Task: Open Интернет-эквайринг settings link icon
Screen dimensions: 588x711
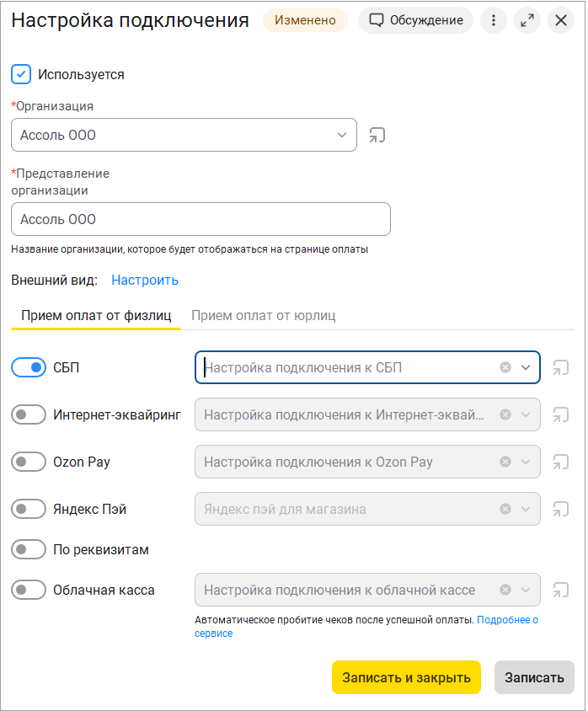Action: [561, 415]
